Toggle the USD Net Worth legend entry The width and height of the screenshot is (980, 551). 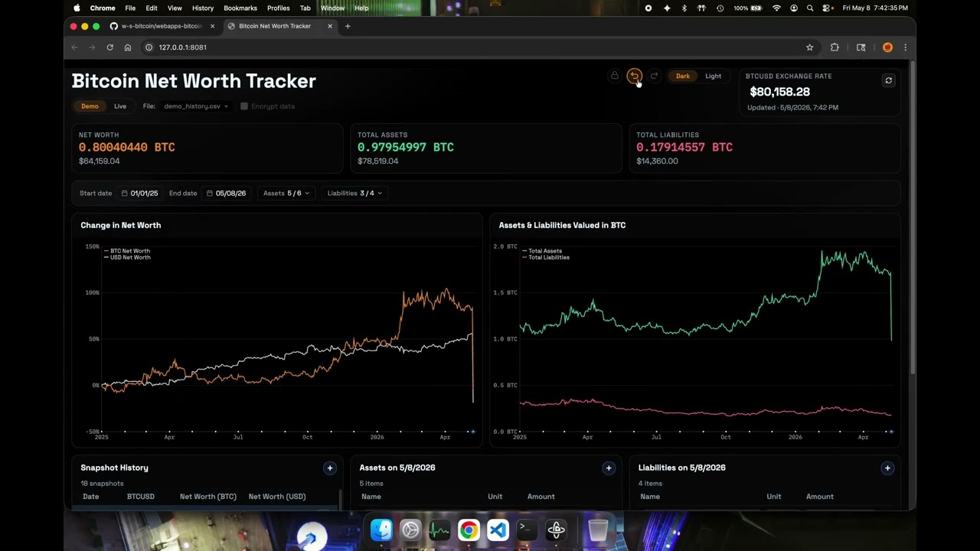(x=126, y=257)
